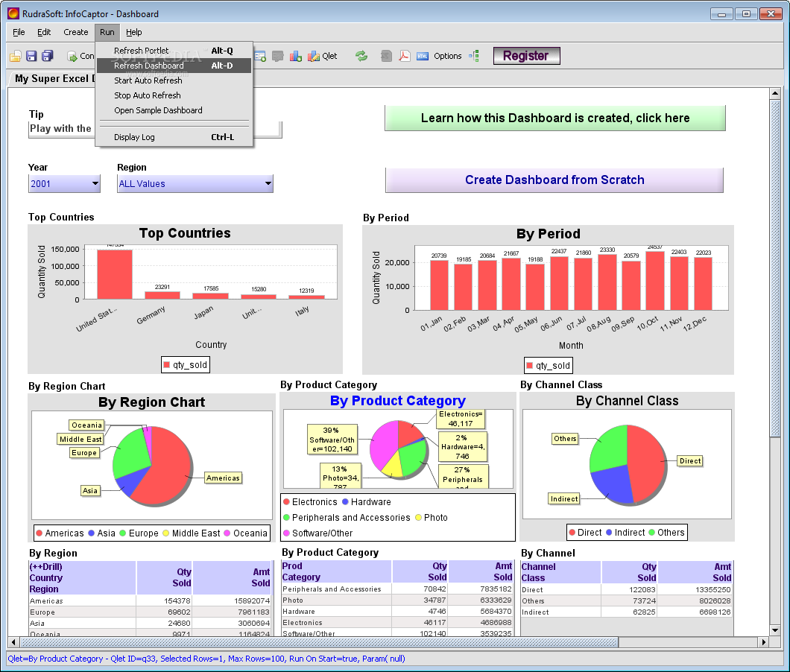Image resolution: width=790 pixels, height=672 pixels.
Task: Open the Help menu
Action: tap(133, 32)
